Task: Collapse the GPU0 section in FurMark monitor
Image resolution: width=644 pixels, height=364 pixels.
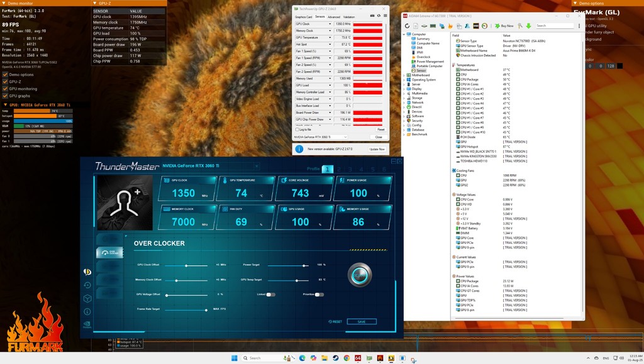Action: coord(5,105)
